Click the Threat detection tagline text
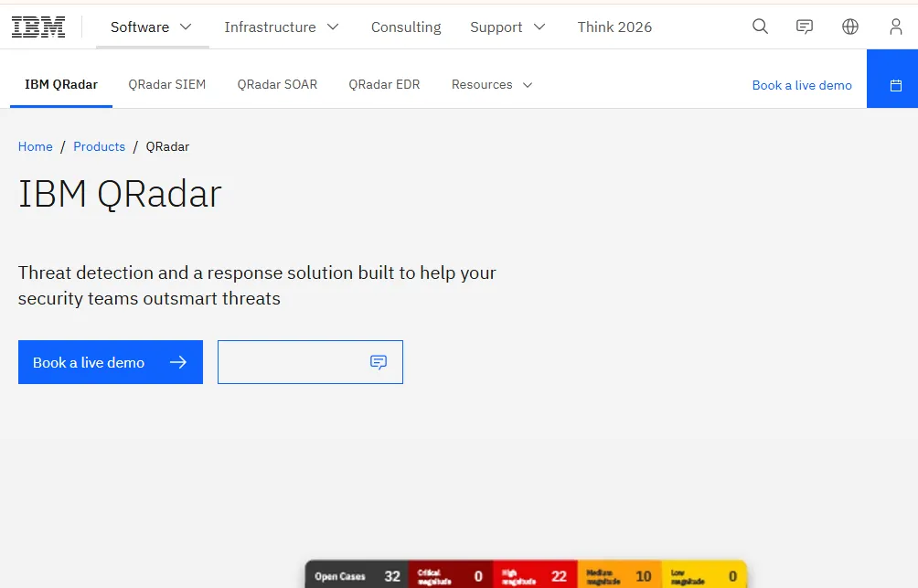This screenshot has height=588, width=918. coord(257,285)
